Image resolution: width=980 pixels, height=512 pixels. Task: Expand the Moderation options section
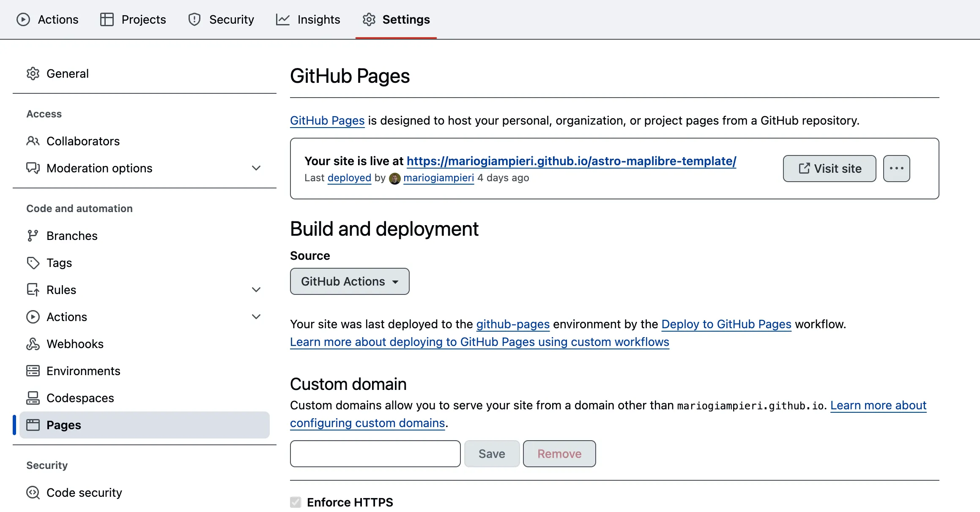pyautogui.click(x=256, y=168)
